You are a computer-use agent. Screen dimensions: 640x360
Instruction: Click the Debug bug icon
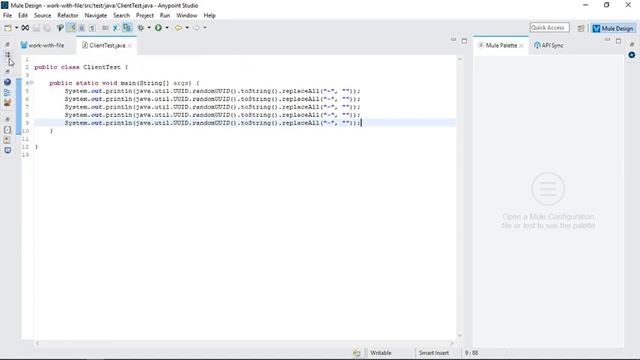tap(141, 28)
